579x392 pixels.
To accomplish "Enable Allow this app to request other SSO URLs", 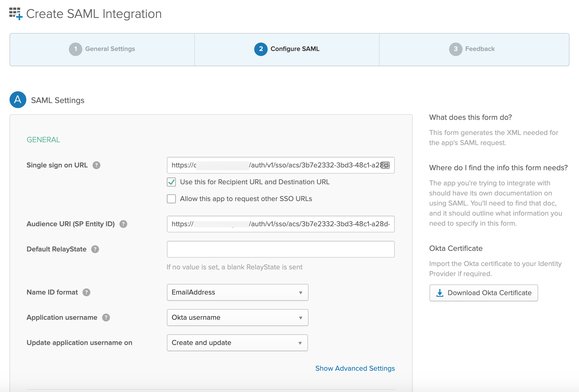I will tap(171, 199).
